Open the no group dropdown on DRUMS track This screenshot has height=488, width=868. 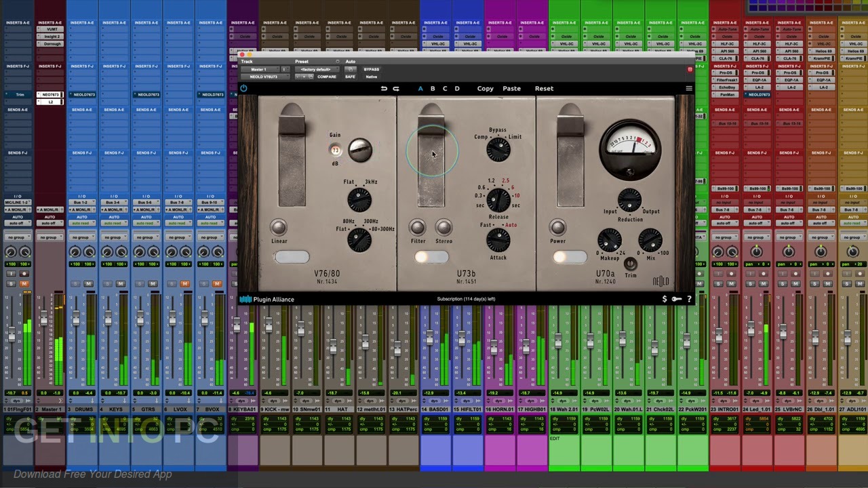81,237
